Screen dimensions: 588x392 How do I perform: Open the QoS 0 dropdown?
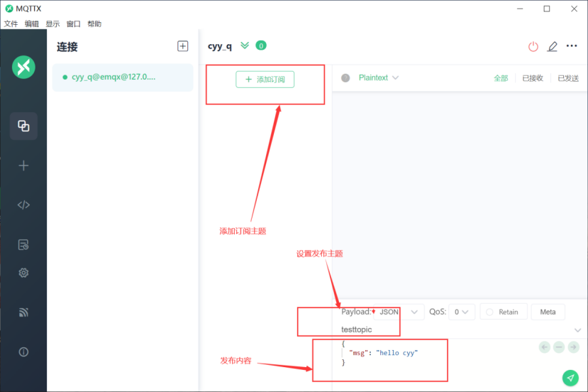pos(462,312)
